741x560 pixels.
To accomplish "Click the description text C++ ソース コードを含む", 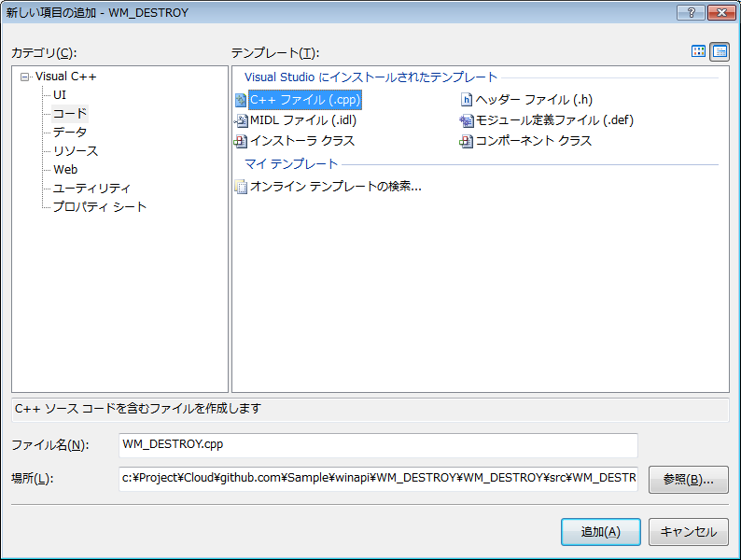I will 138,409.
